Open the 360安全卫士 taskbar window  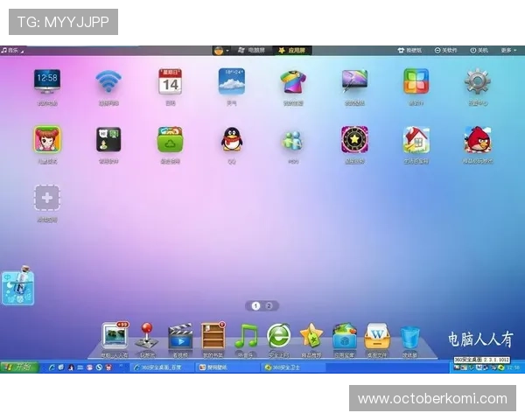293,367
